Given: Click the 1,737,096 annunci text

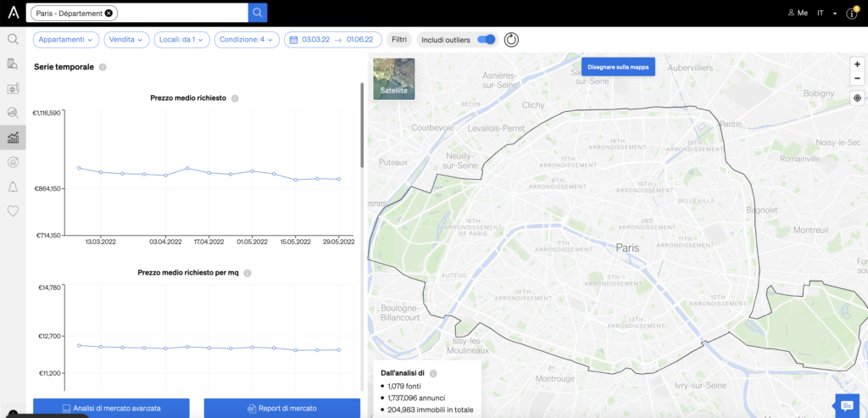Looking at the screenshot, I should 416,398.
